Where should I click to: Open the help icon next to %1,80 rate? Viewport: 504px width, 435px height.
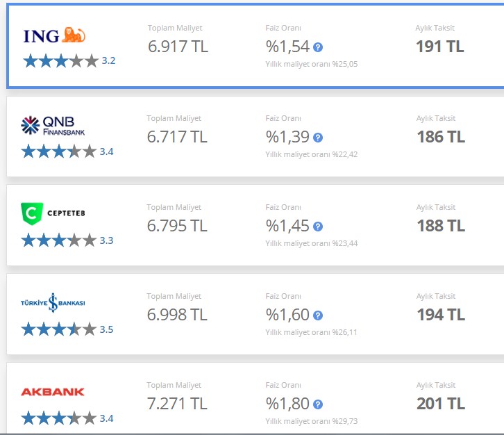tap(318, 404)
